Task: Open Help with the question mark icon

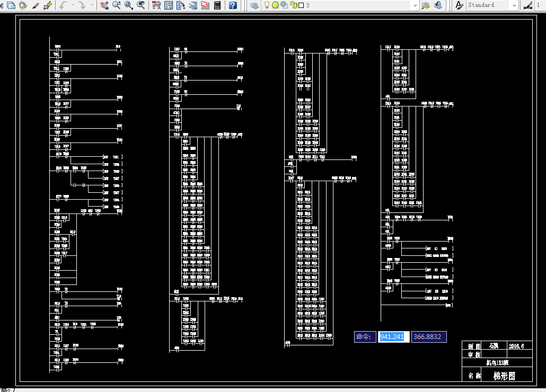Action: click(233, 5)
